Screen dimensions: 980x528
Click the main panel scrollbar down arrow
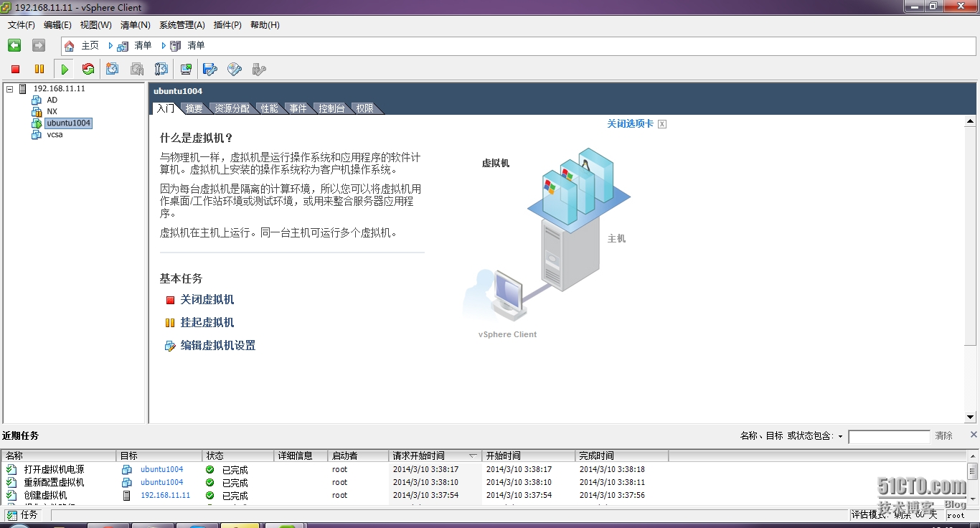pos(970,418)
